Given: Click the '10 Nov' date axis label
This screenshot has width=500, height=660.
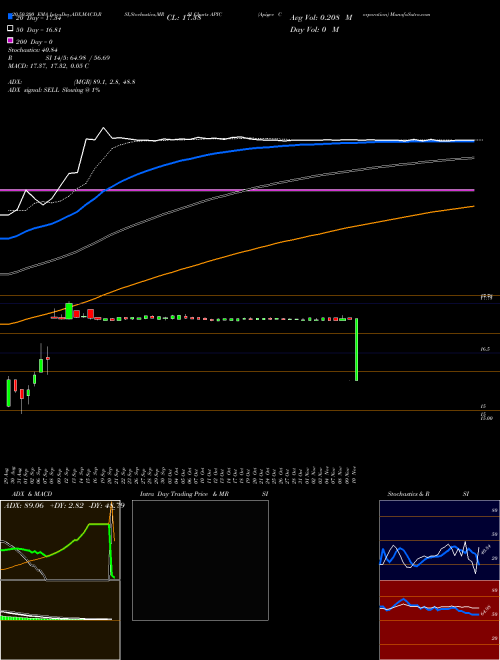Looking at the screenshot, I should pos(354,475).
